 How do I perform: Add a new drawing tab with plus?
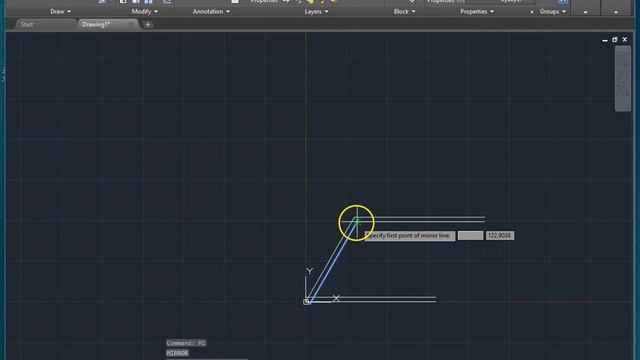[x=148, y=24]
